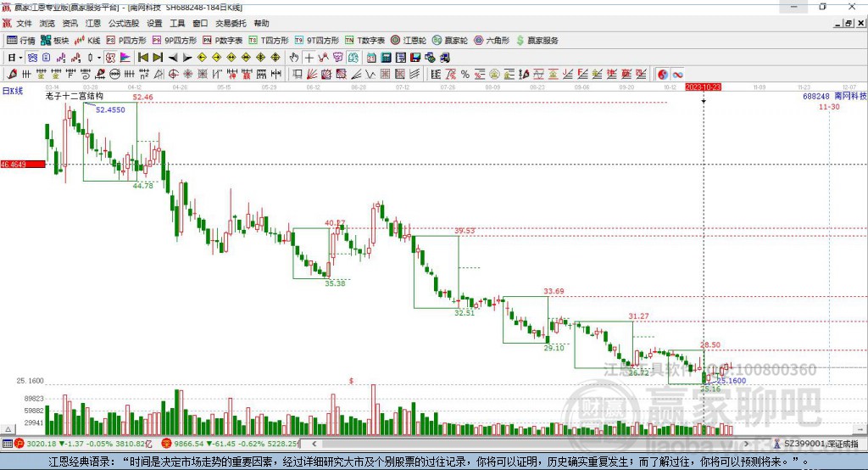Open the 文件 menu
Viewport: 868px width, 470px height.
point(24,23)
